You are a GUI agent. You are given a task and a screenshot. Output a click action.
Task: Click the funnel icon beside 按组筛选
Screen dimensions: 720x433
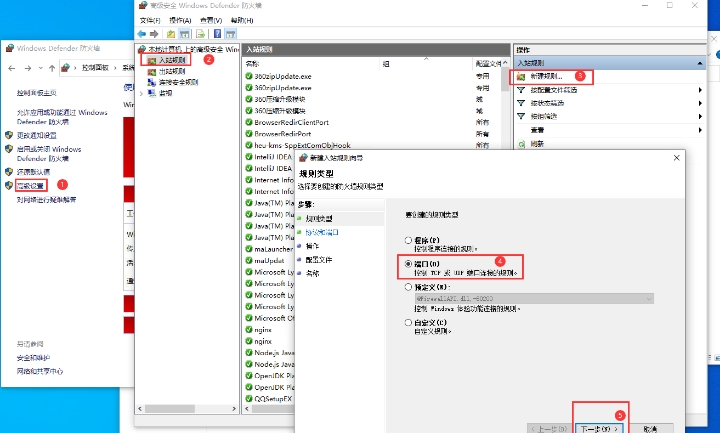(x=521, y=116)
